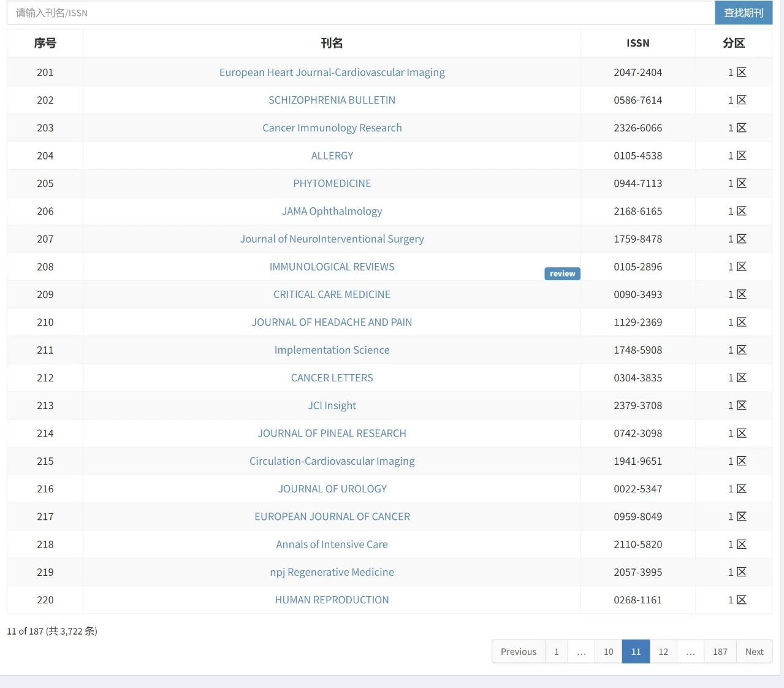Select ISSN 0304-3835 cell

pos(638,378)
